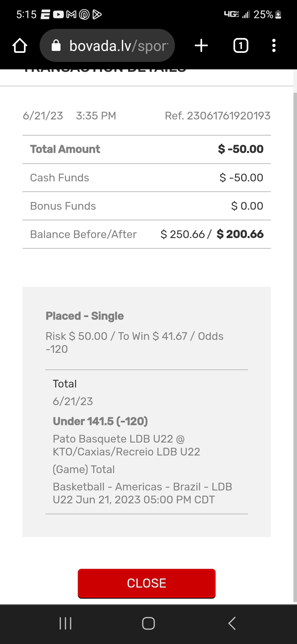Tap the Placed - Single heading
This screenshot has width=297, height=644.
coord(85,316)
